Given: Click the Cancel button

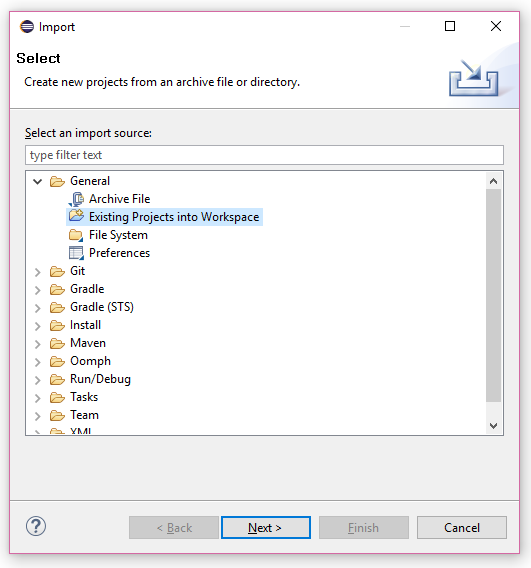Looking at the screenshot, I should coord(462,527).
